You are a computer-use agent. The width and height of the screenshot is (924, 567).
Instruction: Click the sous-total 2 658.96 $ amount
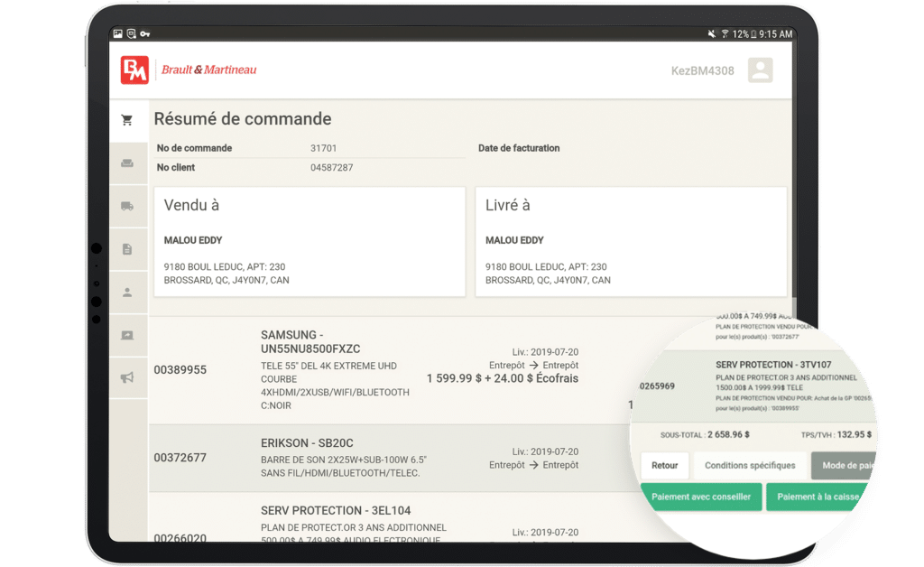point(728,435)
